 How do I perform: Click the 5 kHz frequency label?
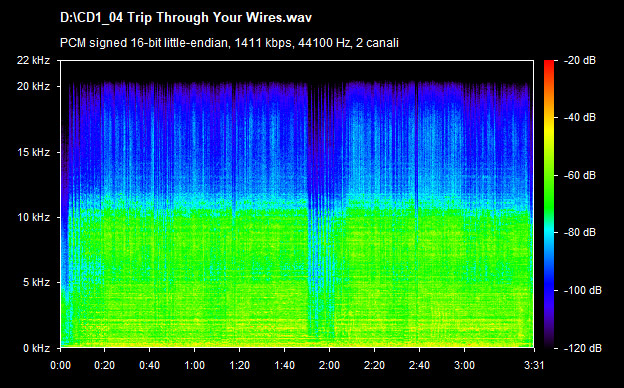(x=36, y=283)
